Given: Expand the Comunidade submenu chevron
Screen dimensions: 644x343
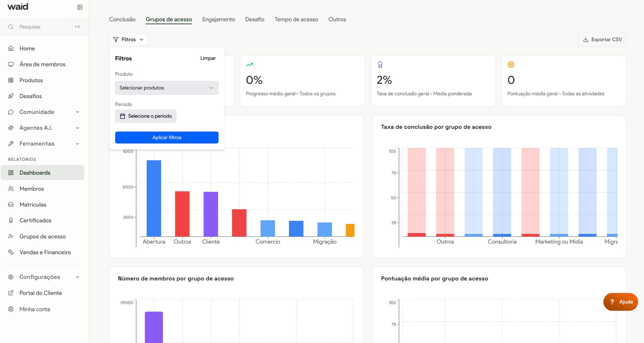Looking at the screenshot, I should tap(77, 112).
